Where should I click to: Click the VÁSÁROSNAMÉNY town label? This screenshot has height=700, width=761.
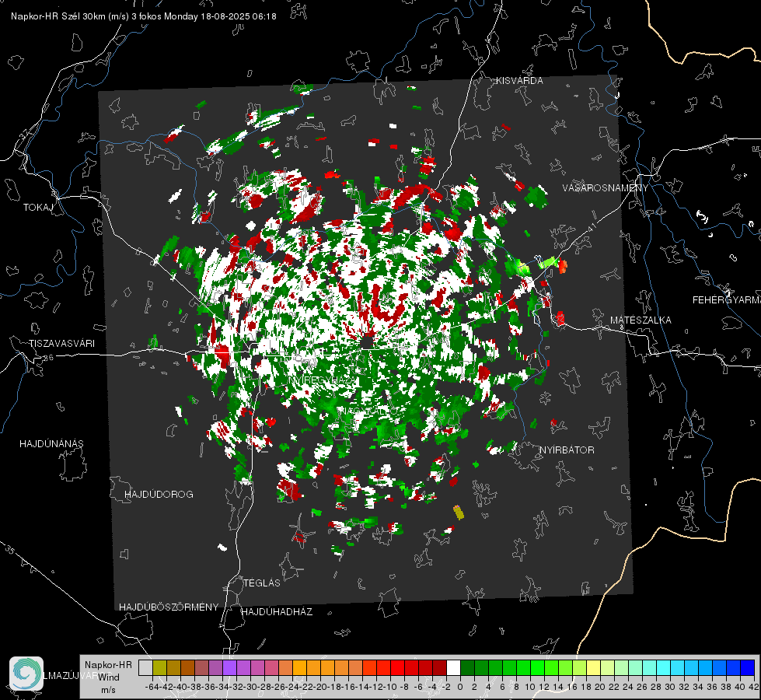click(x=606, y=188)
